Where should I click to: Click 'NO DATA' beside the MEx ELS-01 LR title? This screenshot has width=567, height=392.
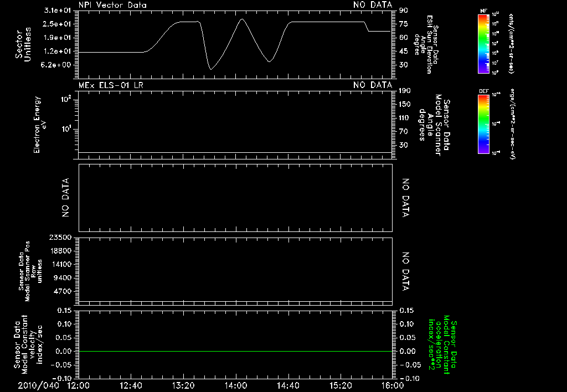(373, 85)
